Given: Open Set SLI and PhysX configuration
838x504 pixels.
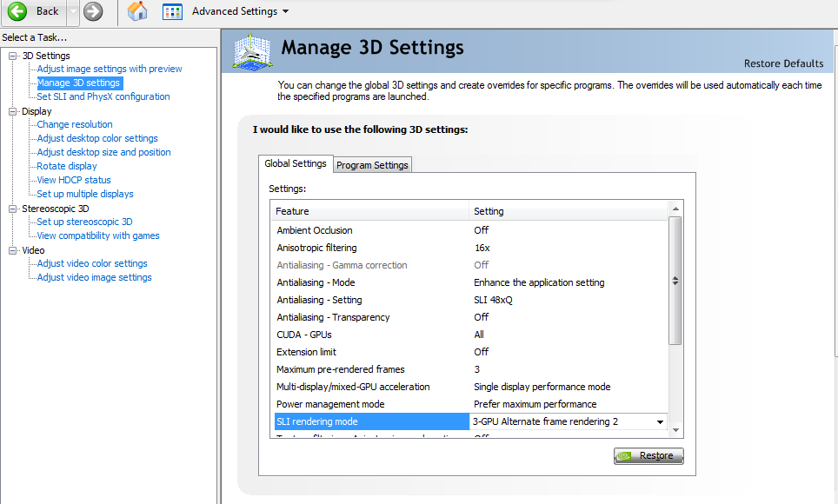Looking at the screenshot, I should point(103,96).
